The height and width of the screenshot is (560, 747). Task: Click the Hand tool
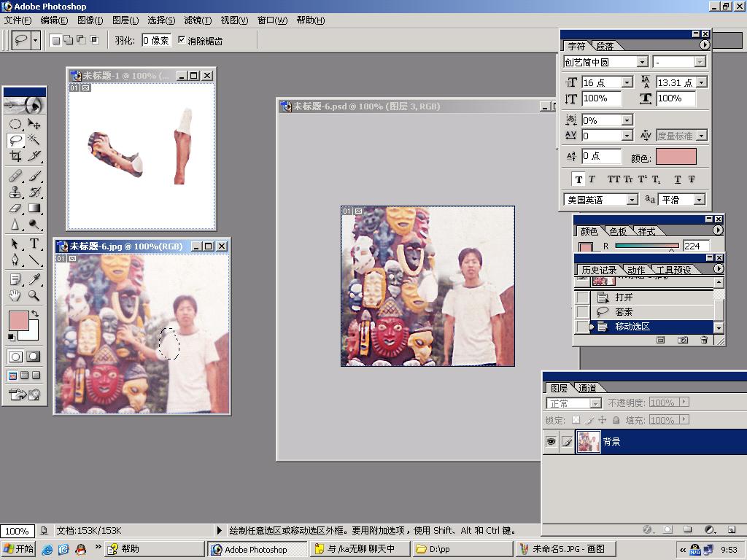click(15, 296)
